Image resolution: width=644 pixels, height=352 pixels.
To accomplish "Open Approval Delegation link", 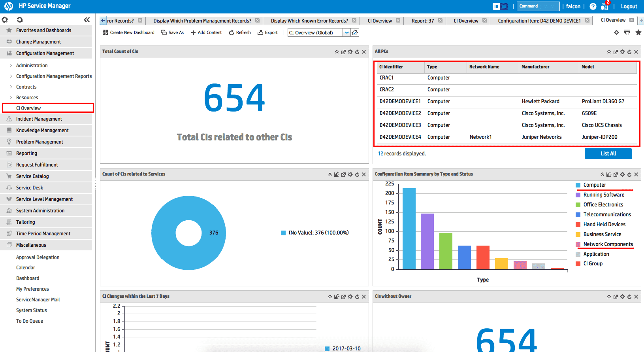I will pyautogui.click(x=38, y=257).
